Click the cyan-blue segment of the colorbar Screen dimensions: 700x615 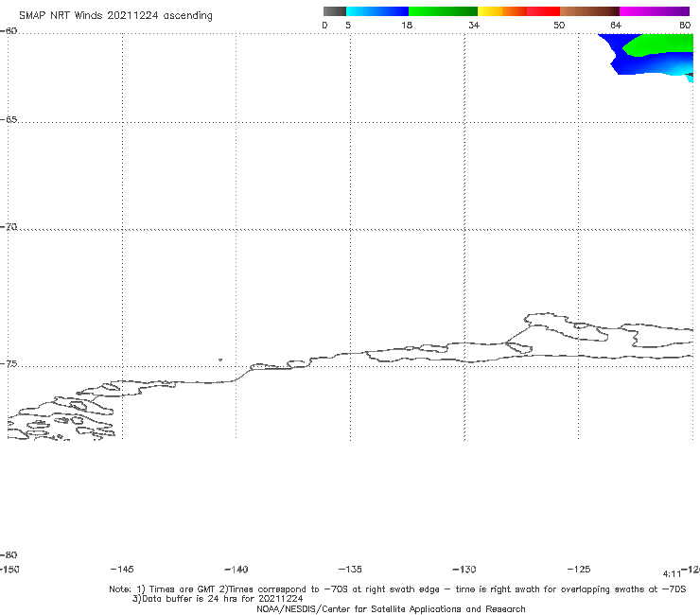pos(377,11)
